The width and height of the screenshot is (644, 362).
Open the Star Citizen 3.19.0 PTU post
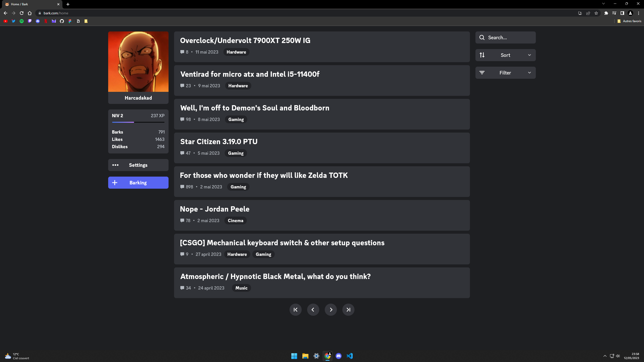click(x=219, y=142)
